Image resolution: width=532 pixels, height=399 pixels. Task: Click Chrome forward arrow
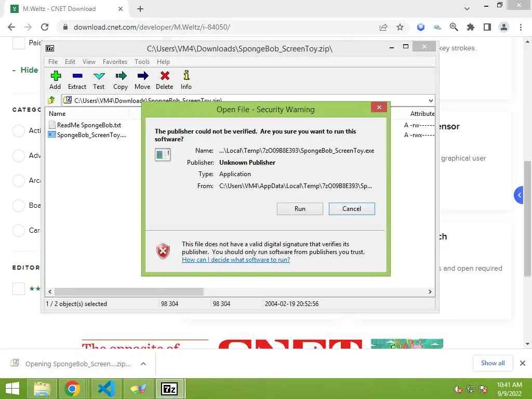[28, 27]
